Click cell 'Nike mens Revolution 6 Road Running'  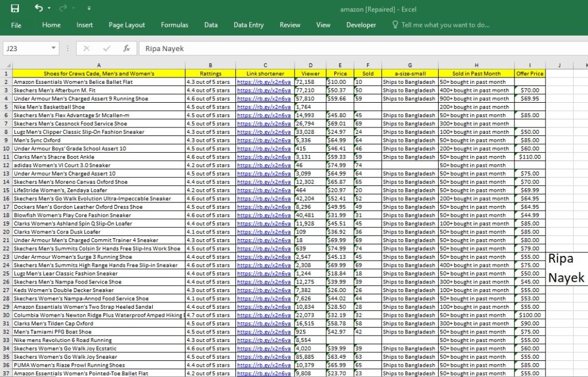click(x=99, y=340)
